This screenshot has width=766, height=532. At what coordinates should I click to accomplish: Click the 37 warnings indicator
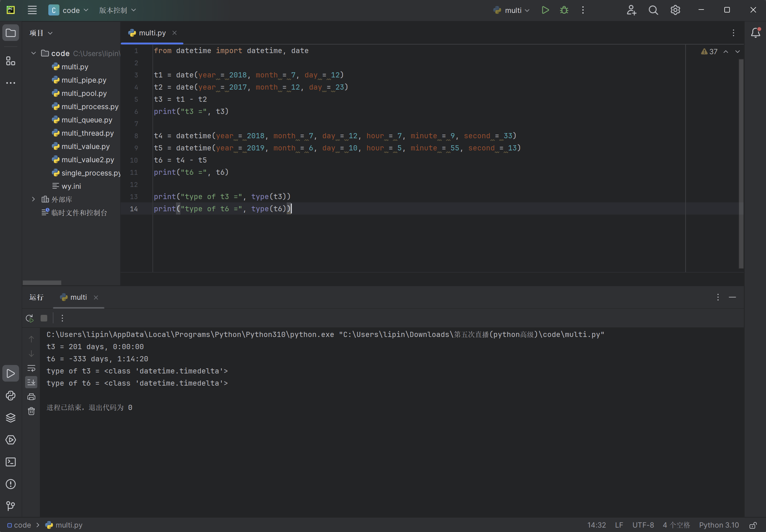[x=709, y=52]
